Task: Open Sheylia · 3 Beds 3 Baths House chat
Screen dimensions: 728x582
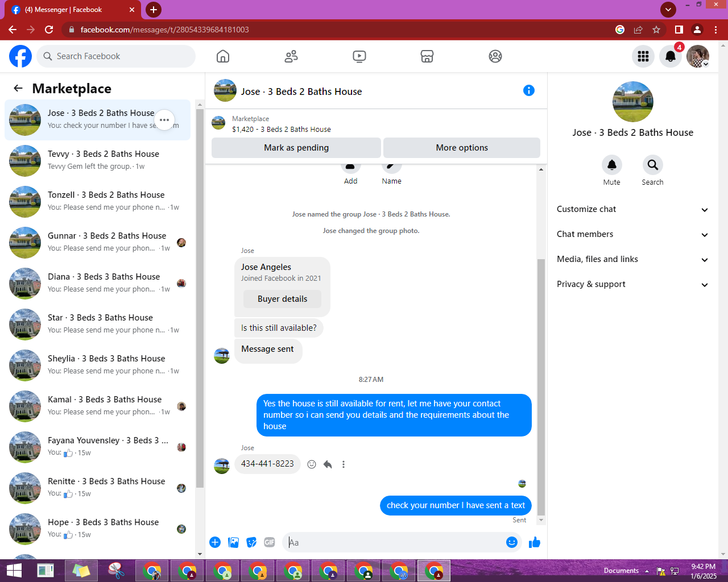Action: click(98, 365)
